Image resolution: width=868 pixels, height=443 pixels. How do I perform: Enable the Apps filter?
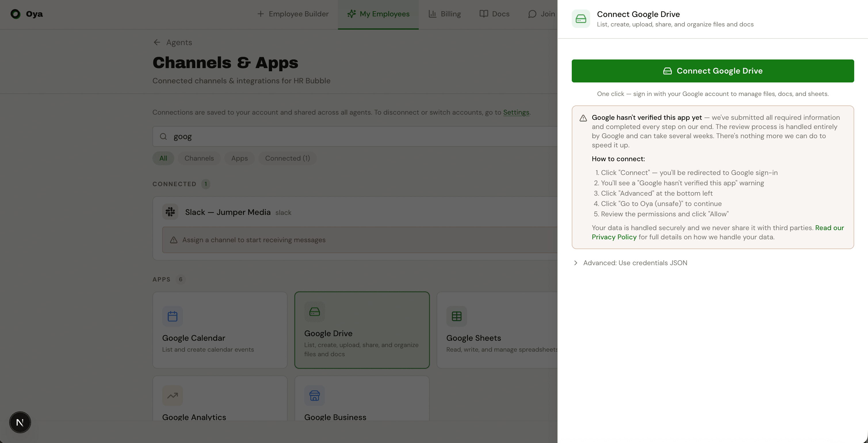239,158
